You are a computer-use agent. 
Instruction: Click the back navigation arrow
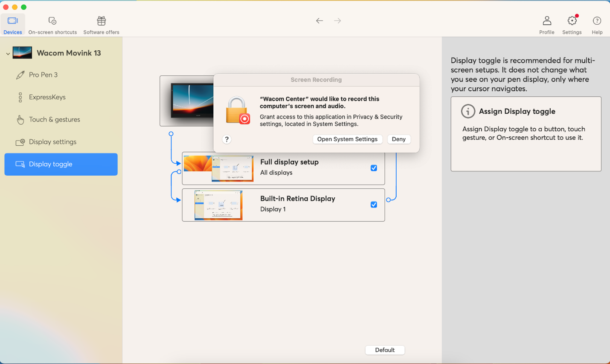click(319, 20)
